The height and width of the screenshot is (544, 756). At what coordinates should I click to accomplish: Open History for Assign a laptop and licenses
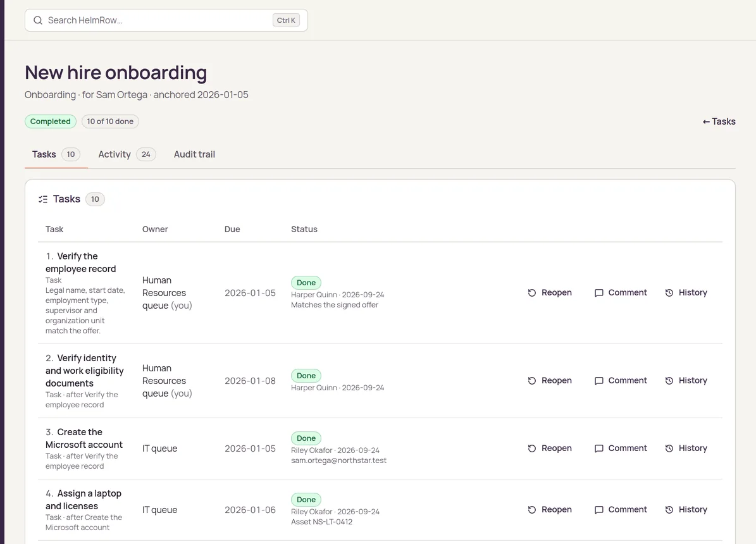[x=686, y=510]
